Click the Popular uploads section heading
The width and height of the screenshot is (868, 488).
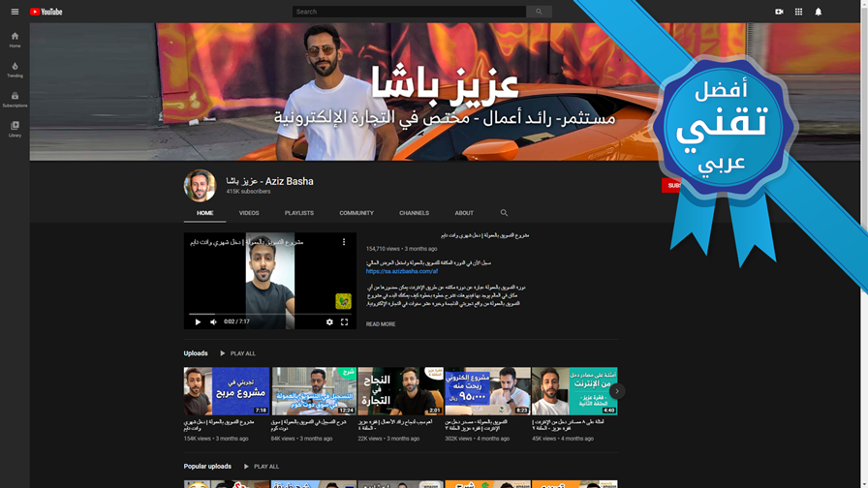click(x=207, y=467)
